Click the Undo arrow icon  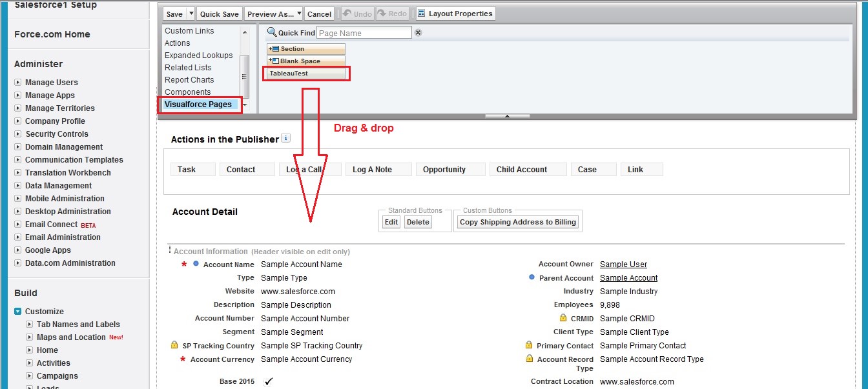click(x=347, y=14)
